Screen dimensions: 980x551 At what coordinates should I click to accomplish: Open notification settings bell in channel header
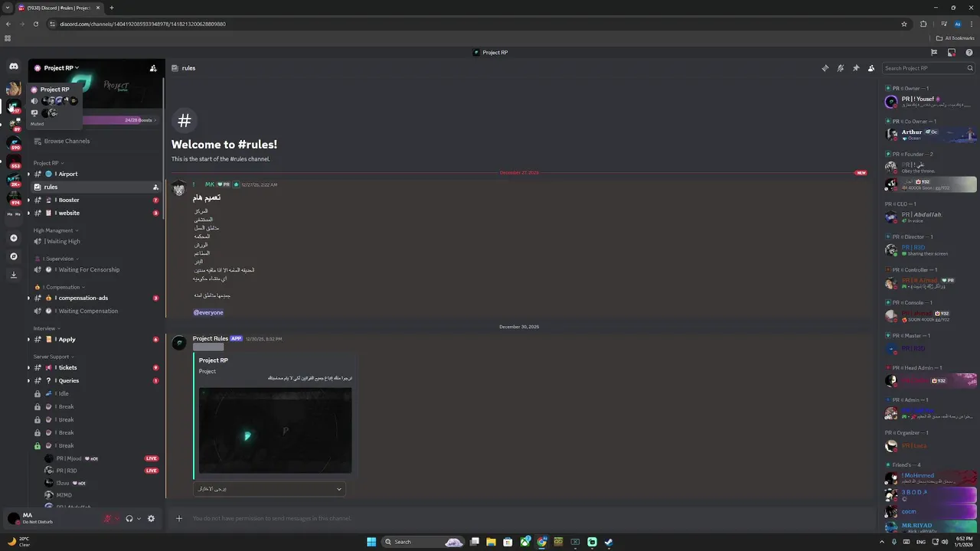tap(841, 68)
